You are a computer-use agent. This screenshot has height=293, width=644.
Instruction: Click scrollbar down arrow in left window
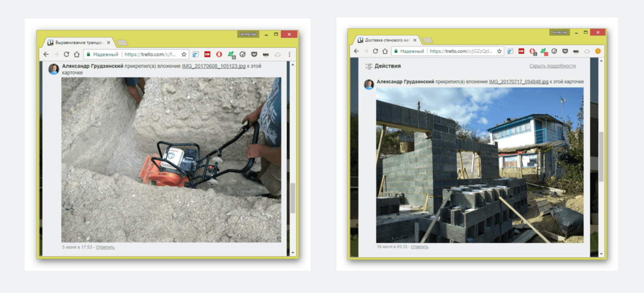293,253
